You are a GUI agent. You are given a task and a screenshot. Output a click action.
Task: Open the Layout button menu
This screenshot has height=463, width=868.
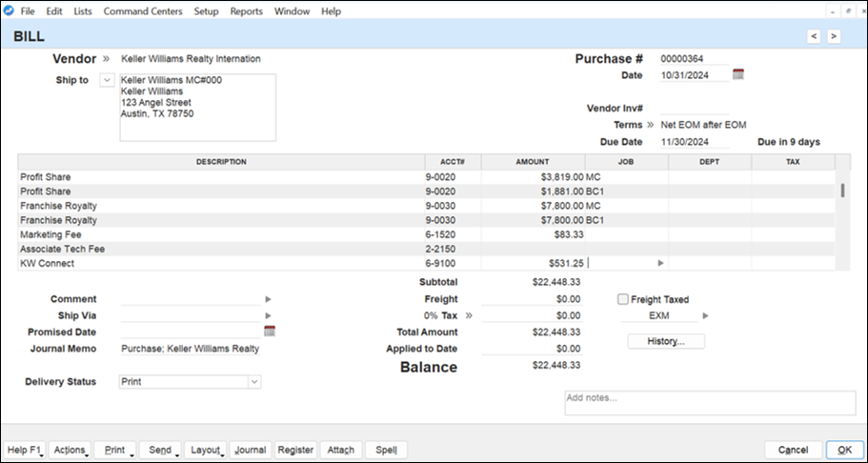(x=206, y=451)
